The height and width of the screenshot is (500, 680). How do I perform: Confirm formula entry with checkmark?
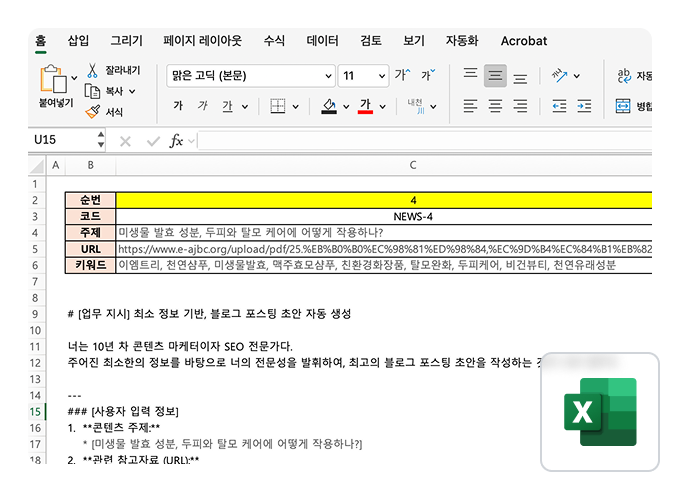click(153, 141)
